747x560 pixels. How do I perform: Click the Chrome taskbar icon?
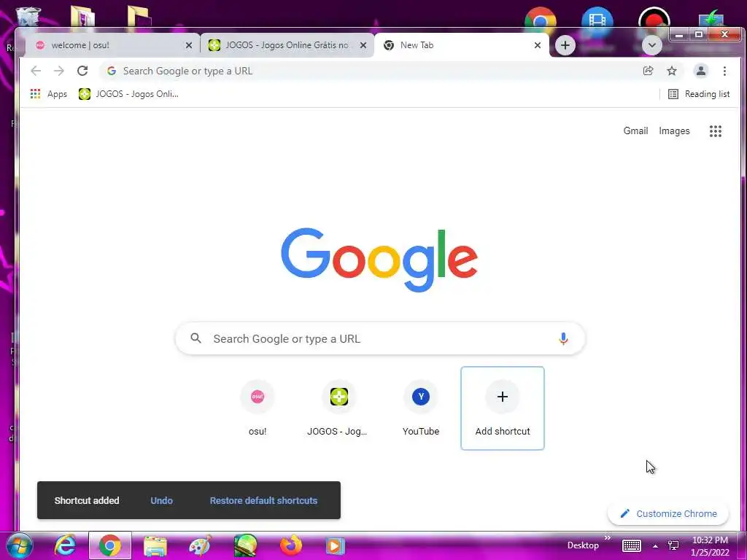click(109, 545)
